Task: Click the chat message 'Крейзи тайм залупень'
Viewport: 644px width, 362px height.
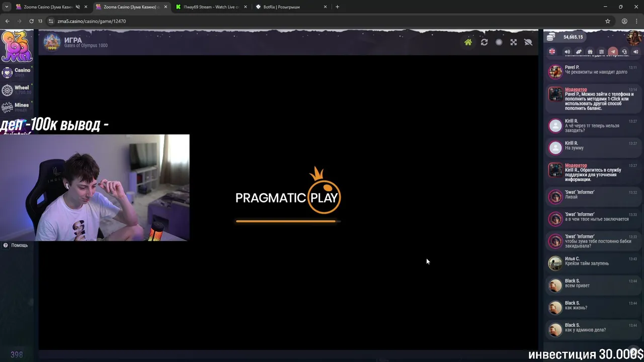Action: (587, 263)
